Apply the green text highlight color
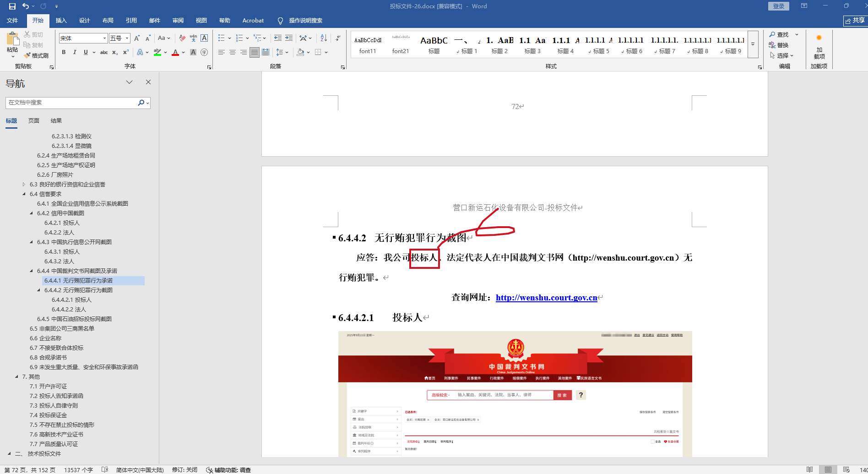868x474 pixels. tap(157, 52)
